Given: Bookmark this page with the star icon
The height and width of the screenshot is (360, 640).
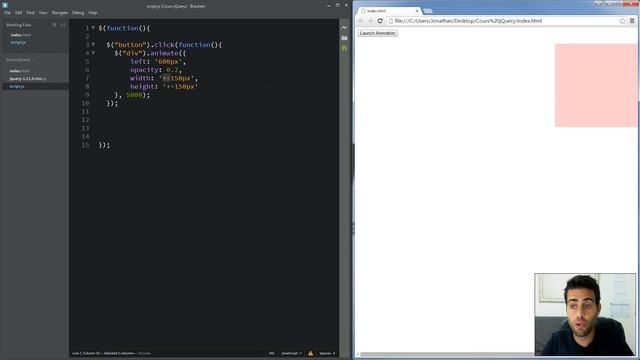Looking at the screenshot, I should (x=622, y=21).
